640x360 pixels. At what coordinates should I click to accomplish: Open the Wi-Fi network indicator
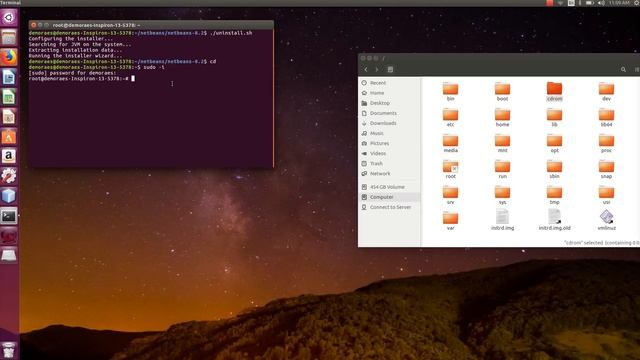coord(560,3)
